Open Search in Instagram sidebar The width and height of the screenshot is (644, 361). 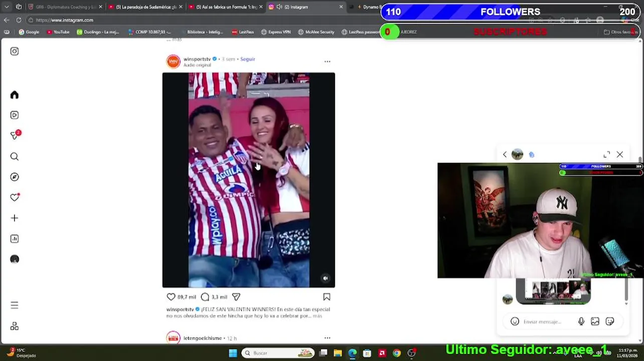click(x=15, y=156)
